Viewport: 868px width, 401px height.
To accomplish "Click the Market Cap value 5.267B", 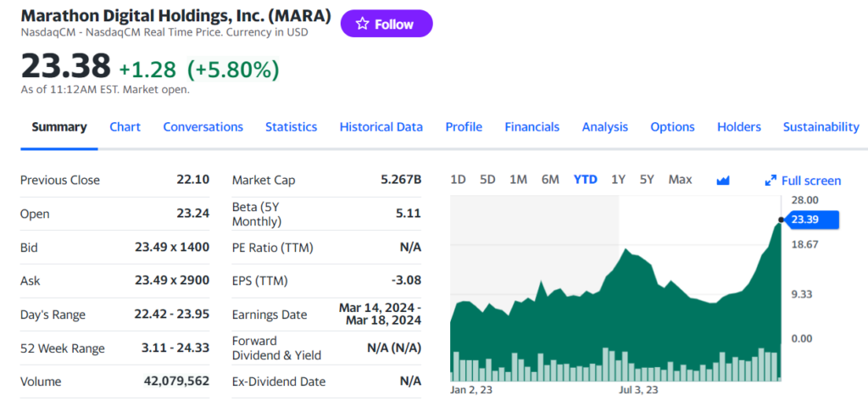I will [401, 180].
